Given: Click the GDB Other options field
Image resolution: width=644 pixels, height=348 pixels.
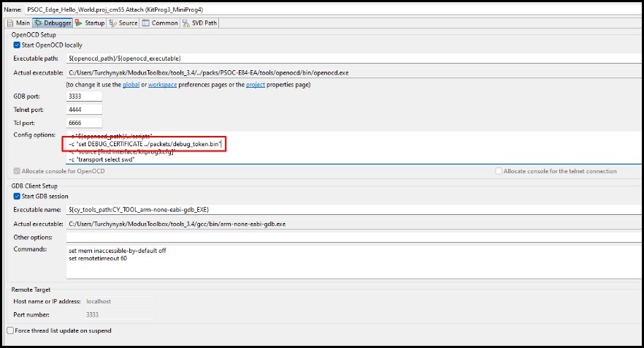Looking at the screenshot, I should 350,237.
